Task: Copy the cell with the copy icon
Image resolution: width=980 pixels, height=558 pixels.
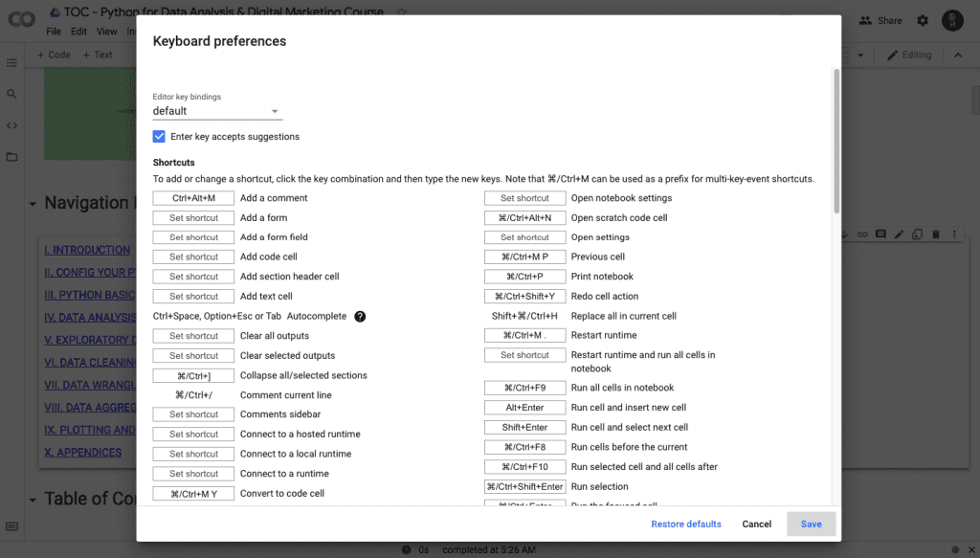Action: [x=917, y=234]
